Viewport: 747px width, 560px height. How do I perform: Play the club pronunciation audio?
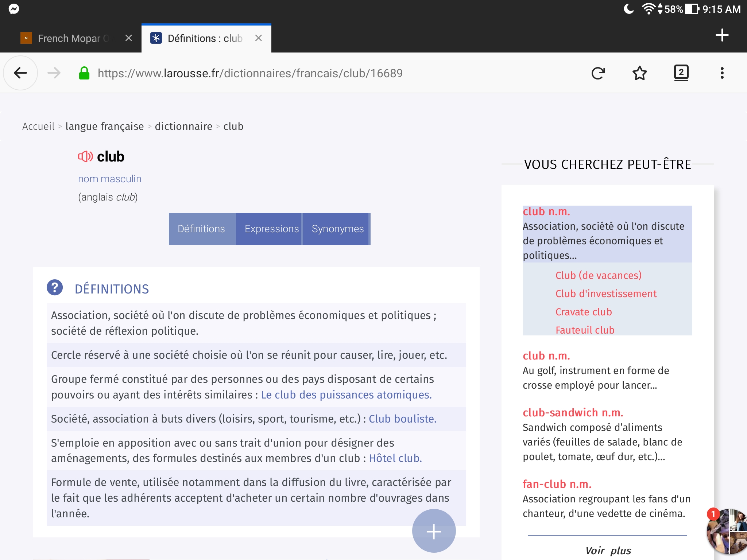pos(85,157)
